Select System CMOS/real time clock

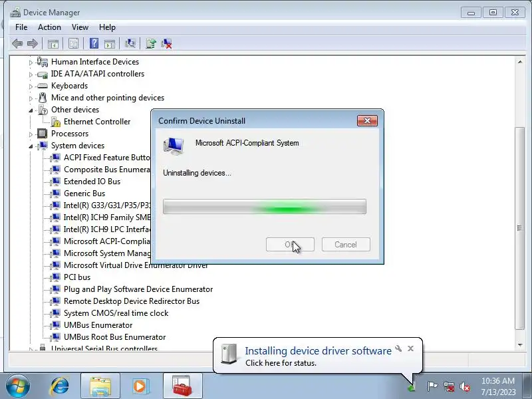(x=116, y=313)
